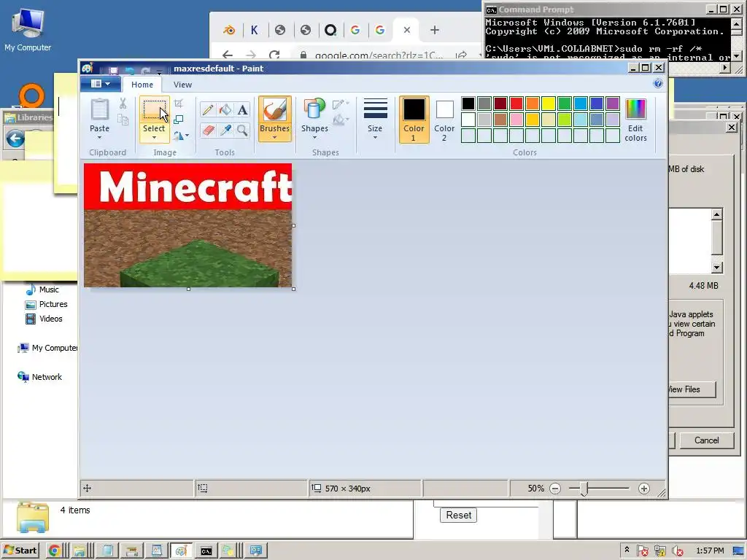Click the My Computer desktop icon
This screenshot has height=560, width=747.
[x=28, y=29]
